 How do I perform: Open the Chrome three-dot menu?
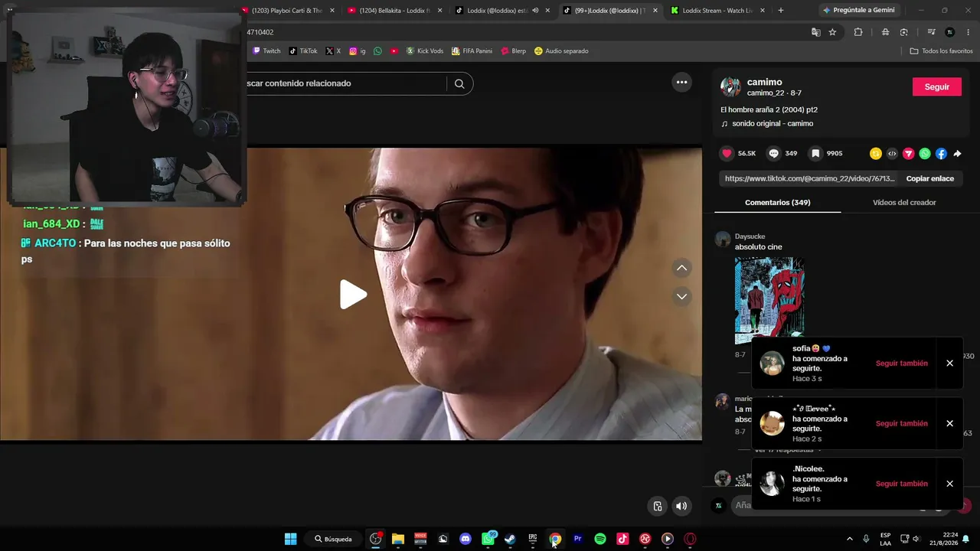pyautogui.click(x=969, y=32)
